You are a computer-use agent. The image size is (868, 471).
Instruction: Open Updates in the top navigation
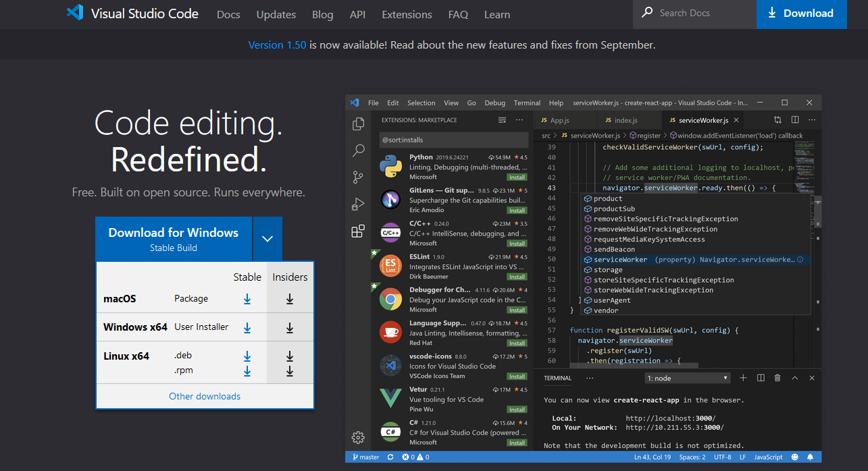(276, 14)
